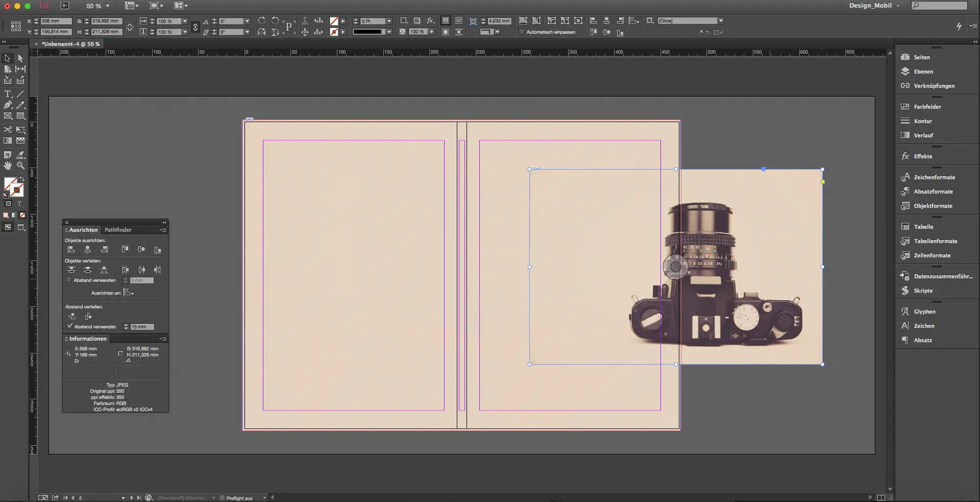The width and height of the screenshot is (980, 502).
Task: Choose the Scissors tool
Action: click(x=8, y=130)
